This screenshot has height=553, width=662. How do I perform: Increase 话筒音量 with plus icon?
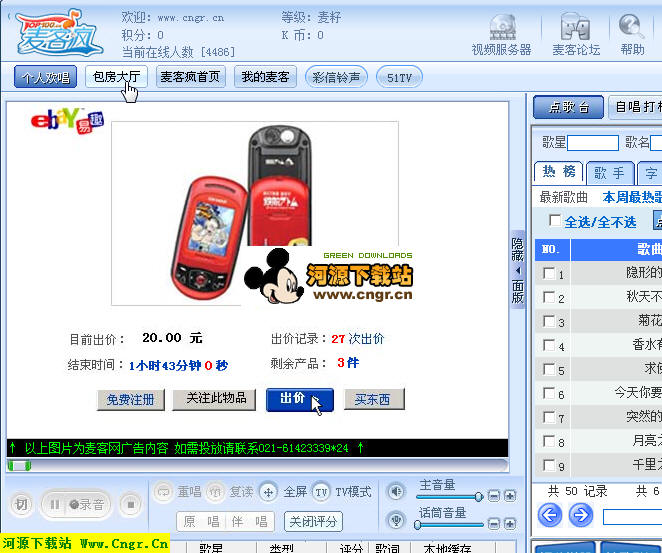pos(510,524)
